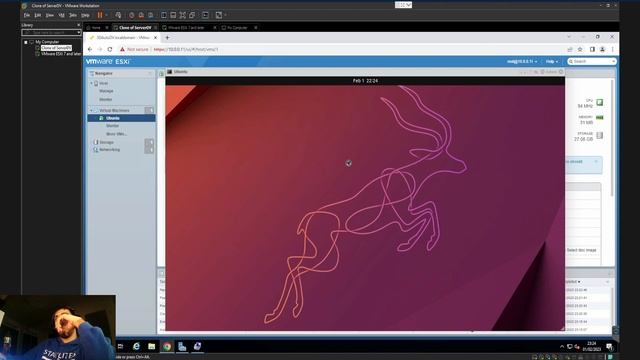Open the Actions menu on Ubuntu console titlebar

point(551,72)
